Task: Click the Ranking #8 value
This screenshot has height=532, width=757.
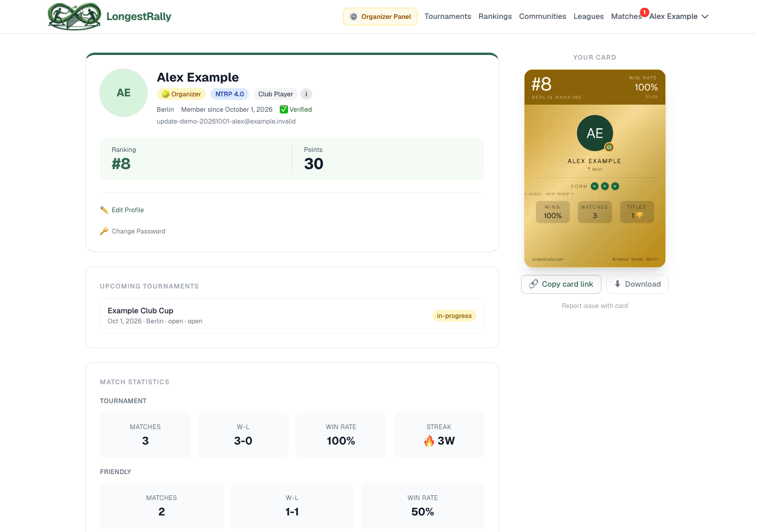Action: pyautogui.click(x=121, y=164)
